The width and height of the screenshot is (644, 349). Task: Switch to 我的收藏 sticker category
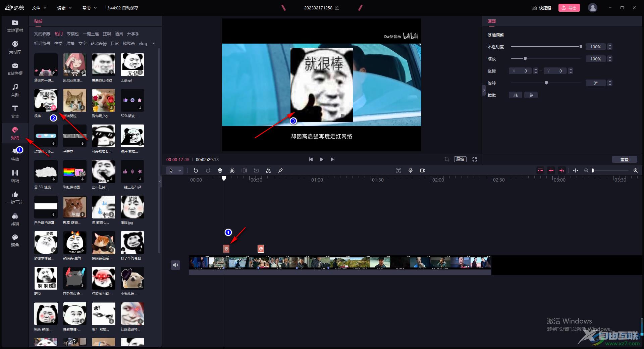42,34
